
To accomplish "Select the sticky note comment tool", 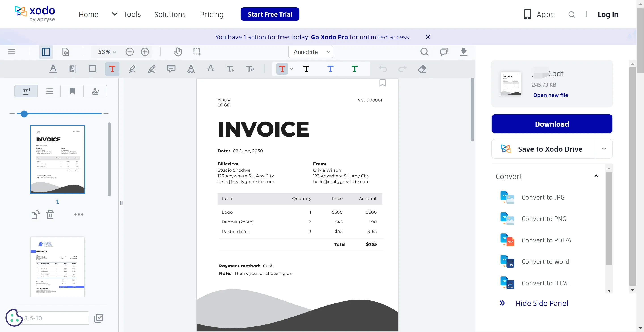I will [171, 69].
